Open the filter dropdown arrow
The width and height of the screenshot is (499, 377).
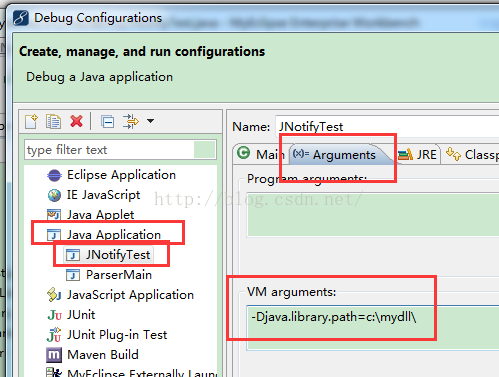[151, 121]
